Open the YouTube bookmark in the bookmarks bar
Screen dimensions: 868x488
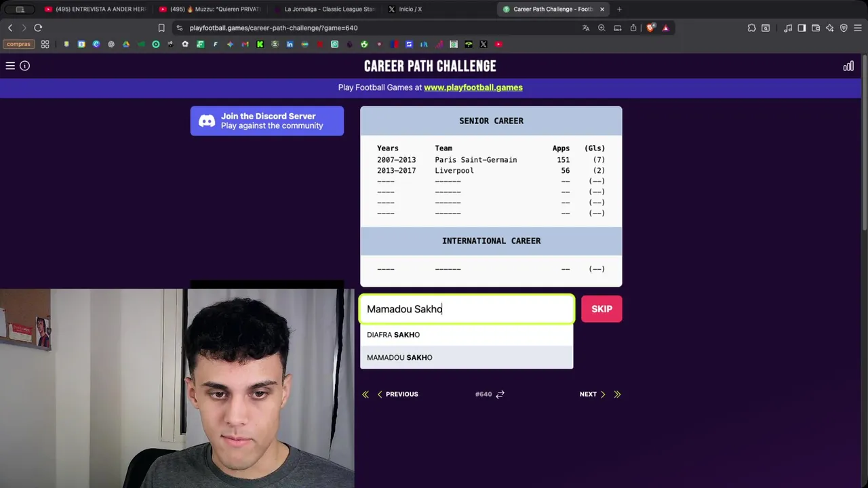click(498, 44)
